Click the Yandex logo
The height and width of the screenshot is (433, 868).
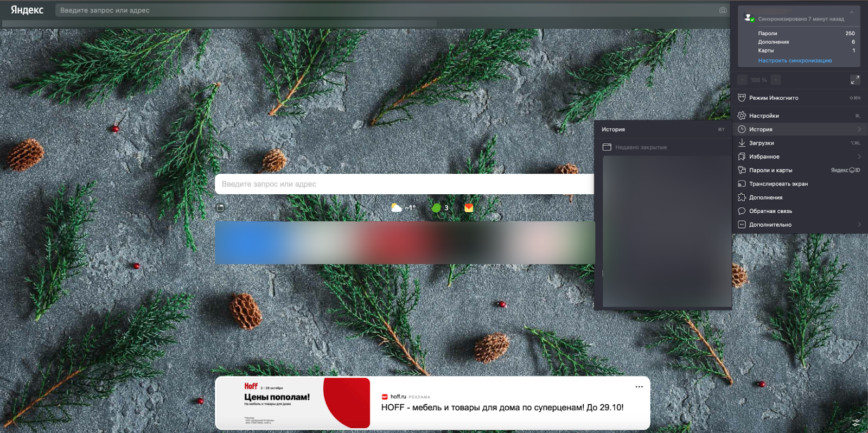pyautogui.click(x=27, y=10)
